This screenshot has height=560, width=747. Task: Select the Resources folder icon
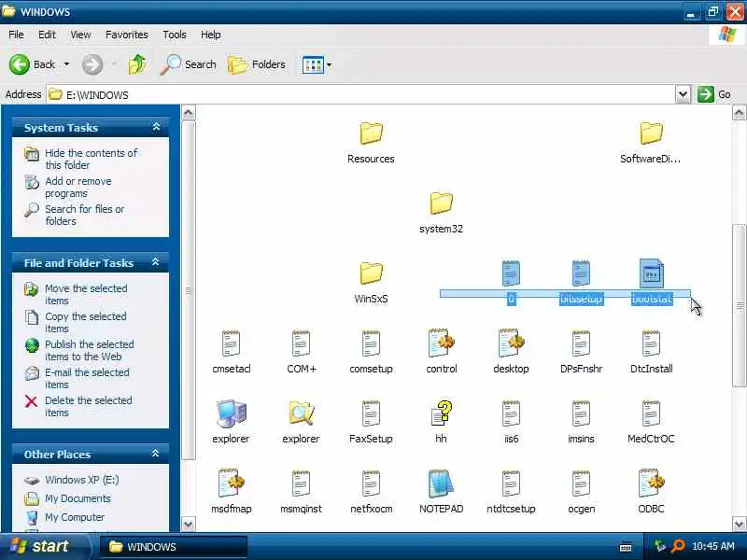(x=371, y=133)
